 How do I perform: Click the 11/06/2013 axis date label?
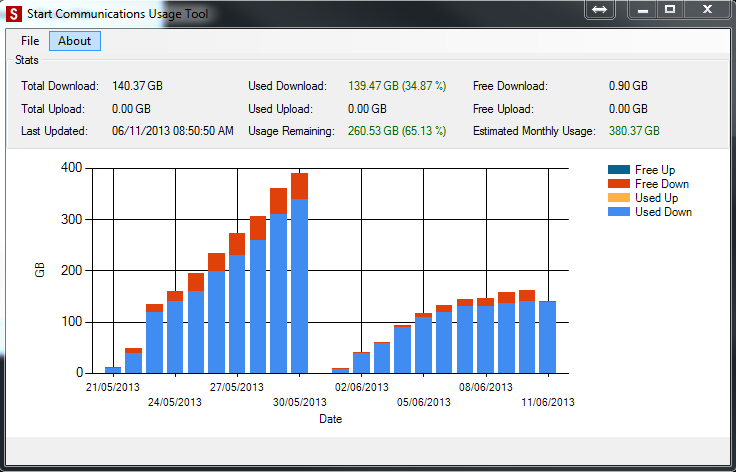coord(548,402)
